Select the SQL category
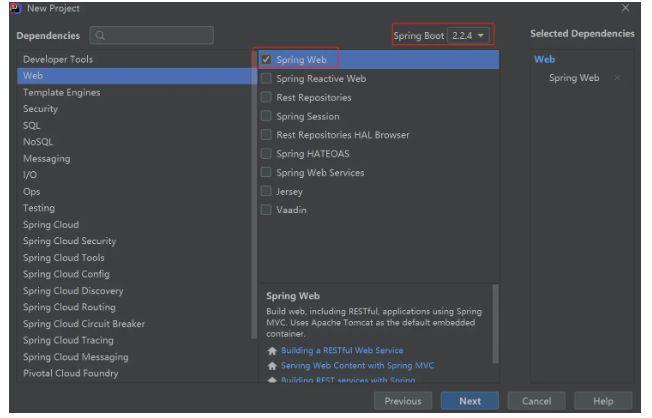The height and width of the screenshot is (418, 652). (134, 126)
